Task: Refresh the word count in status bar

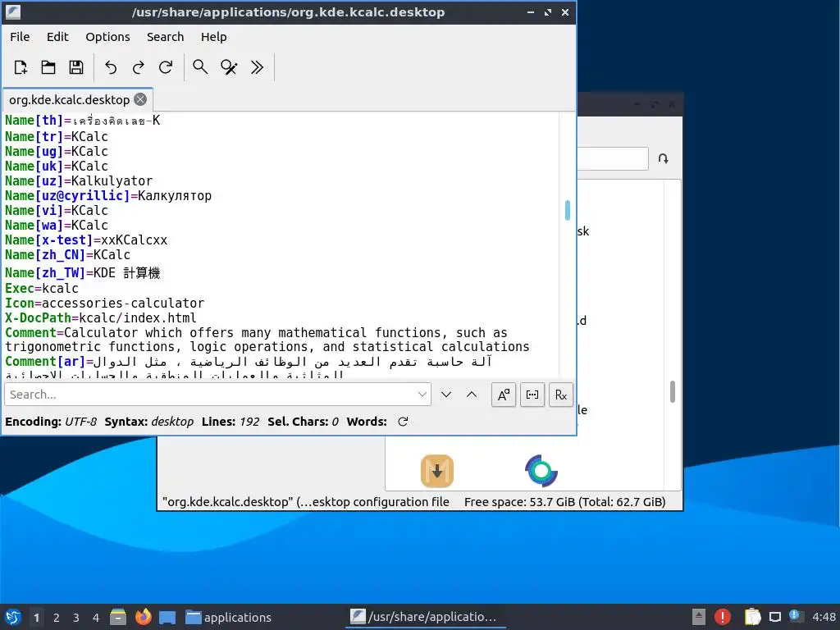Action: point(403,422)
